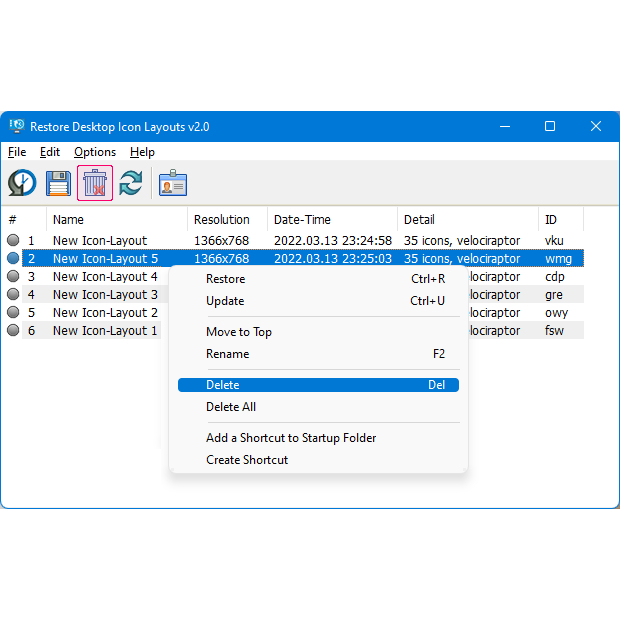Open the Help menu

click(x=142, y=152)
